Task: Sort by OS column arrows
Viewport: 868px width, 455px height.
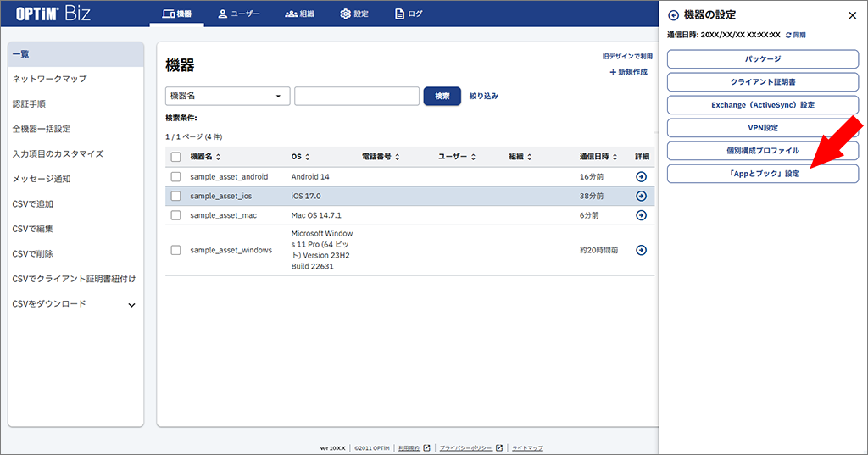Action: [308, 158]
